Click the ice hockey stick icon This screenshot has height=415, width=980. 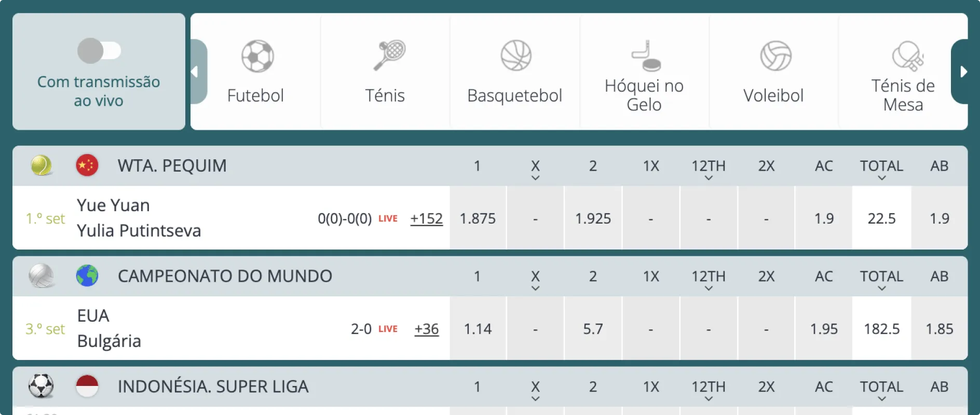[x=646, y=56]
